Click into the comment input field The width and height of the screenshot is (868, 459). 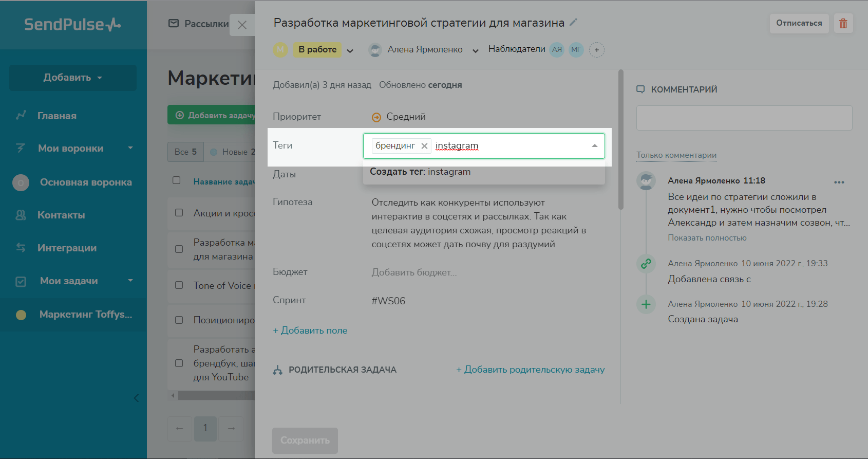(744, 118)
